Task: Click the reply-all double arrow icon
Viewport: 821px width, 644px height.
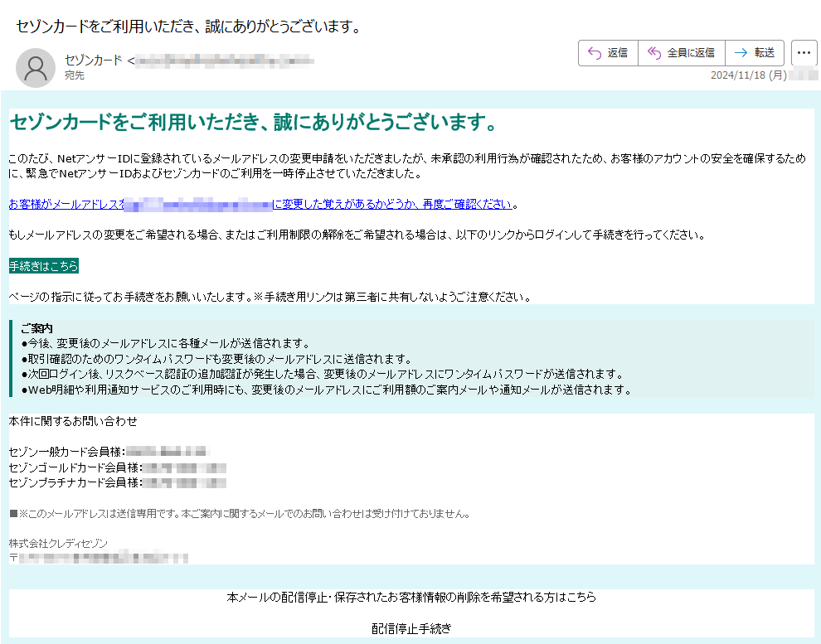Action: 654,53
